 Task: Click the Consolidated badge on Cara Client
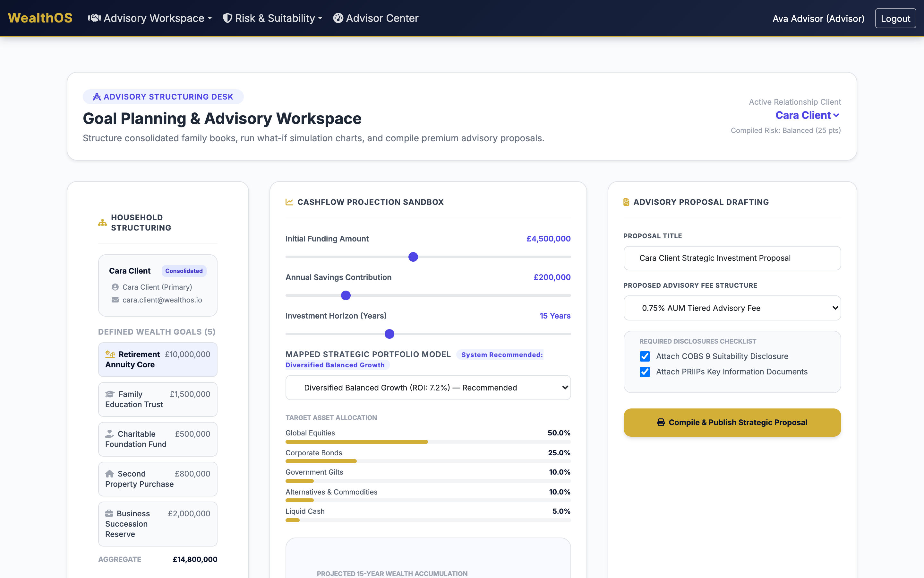pos(184,271)
